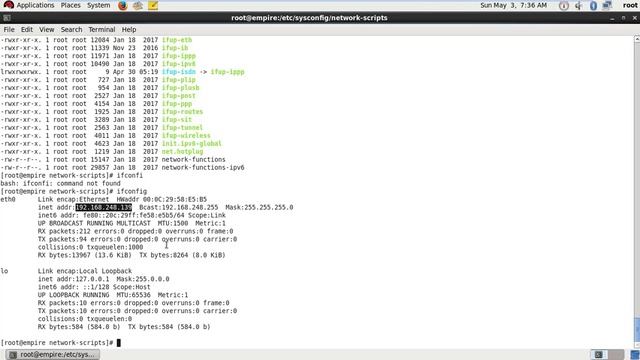Click the ifup-sit file name
This screenshot has height=360, width=640.
[x=177, y=120]
